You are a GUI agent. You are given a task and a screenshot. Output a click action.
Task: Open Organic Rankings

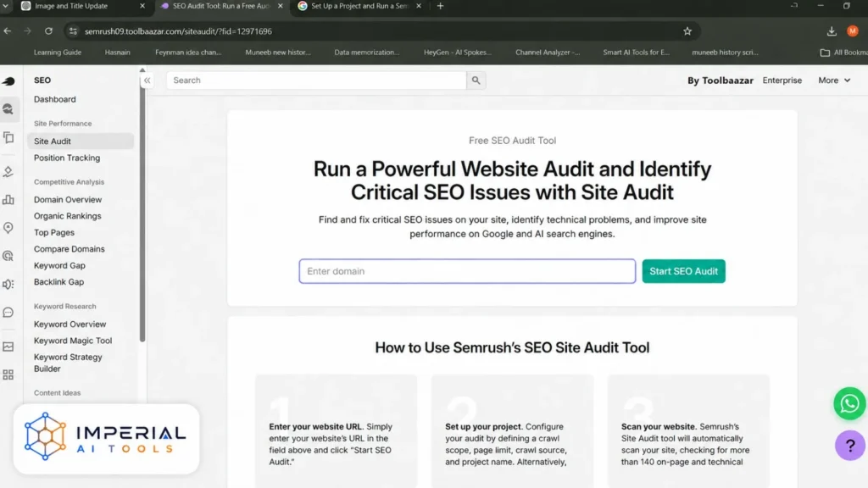click(x=68, y=216)
